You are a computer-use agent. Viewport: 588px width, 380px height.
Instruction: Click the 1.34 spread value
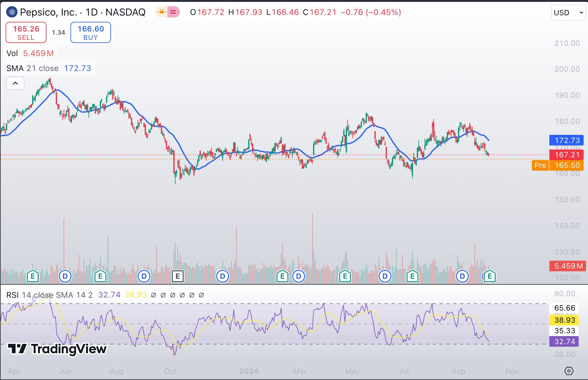(58, 32)
